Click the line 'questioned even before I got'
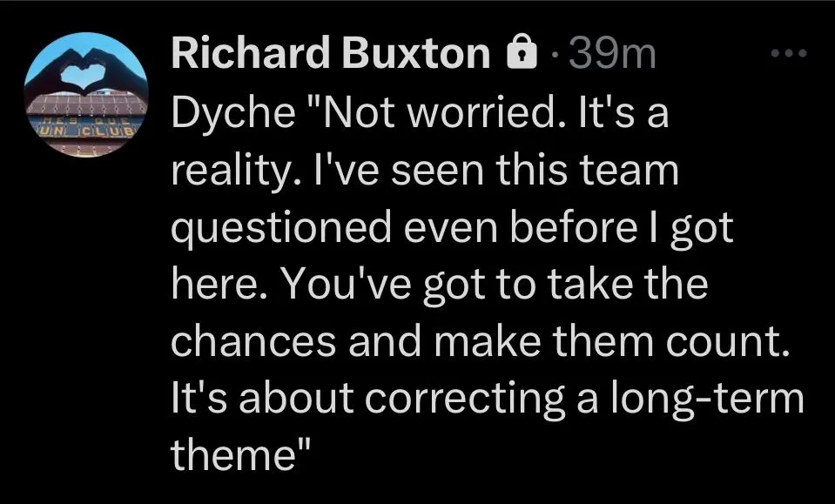The height and width of the screenshot is (504, 835). (x=452, y=228)
